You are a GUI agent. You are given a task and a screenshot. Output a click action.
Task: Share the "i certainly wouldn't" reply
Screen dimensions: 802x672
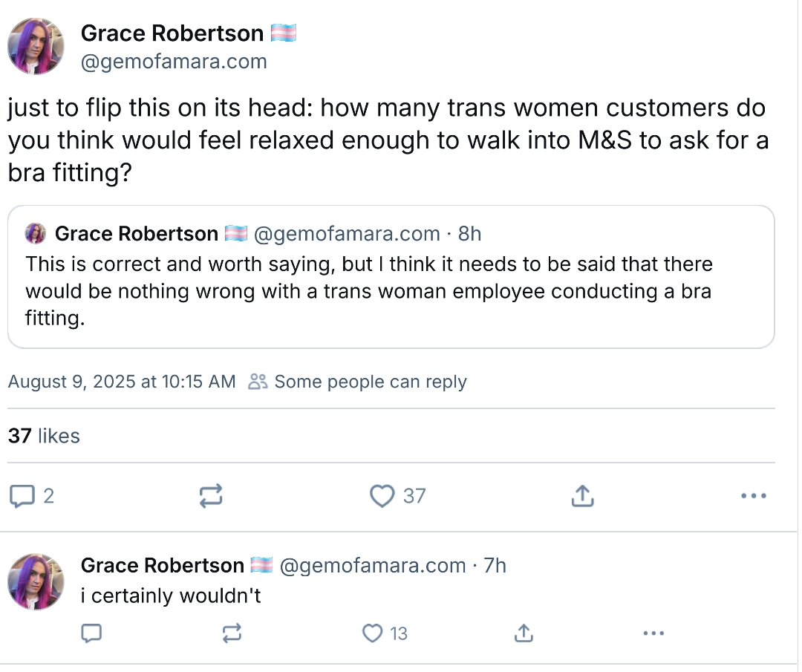click(523, 633)
